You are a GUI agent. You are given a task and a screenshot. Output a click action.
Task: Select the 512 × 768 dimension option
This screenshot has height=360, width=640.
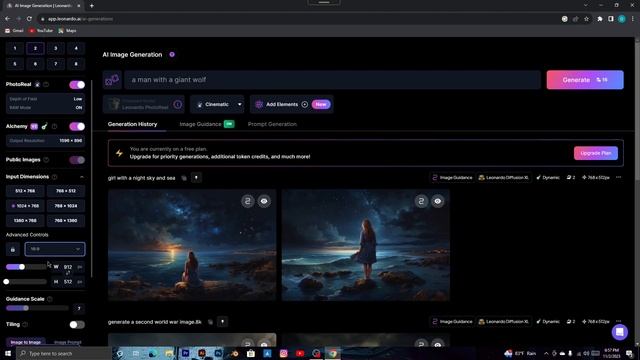coord(25,191)
